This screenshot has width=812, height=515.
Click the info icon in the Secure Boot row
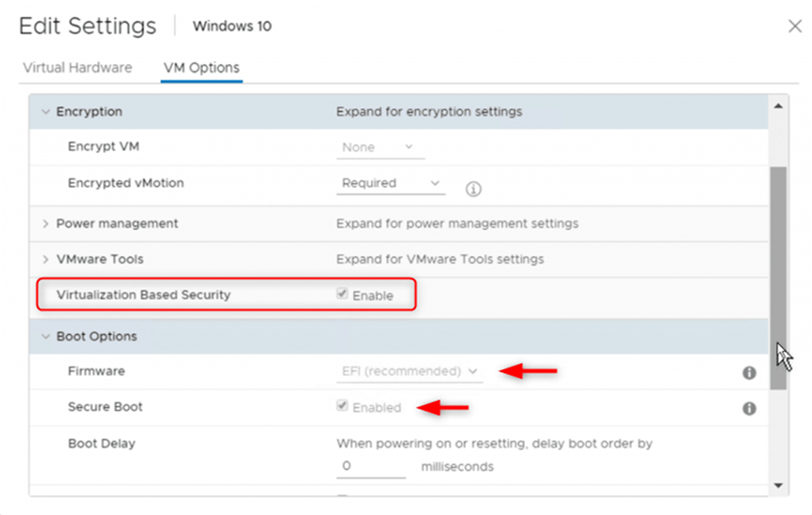[750, 408]
